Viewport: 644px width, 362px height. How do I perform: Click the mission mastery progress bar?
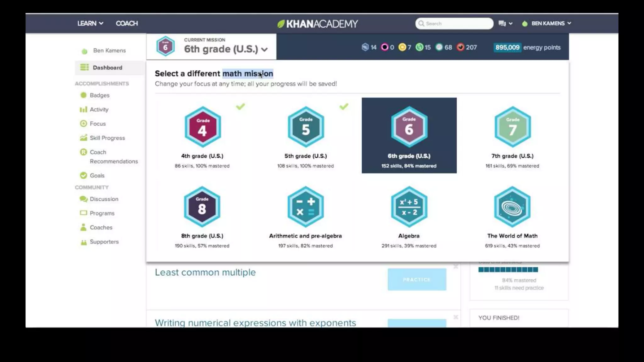(x=508, y=270)
